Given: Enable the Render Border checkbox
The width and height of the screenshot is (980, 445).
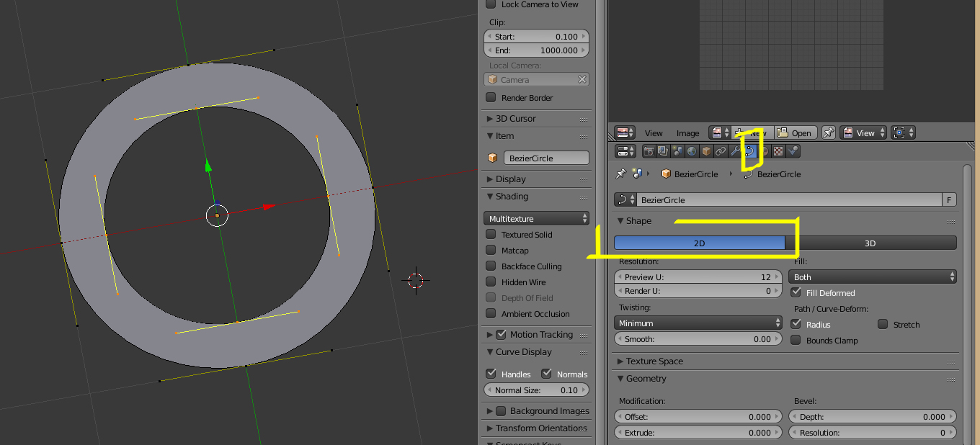Looking at the screenshot, I should pos(491,97).
